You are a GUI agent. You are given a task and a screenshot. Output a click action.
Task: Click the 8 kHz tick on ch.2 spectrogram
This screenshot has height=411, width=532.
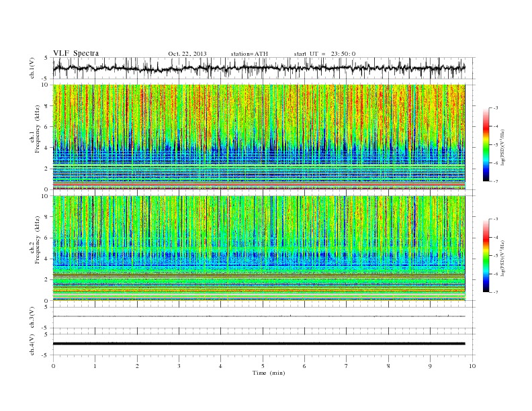pos(47,217)
